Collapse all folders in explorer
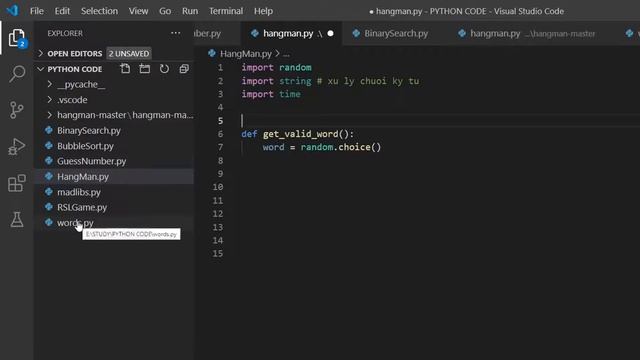Screen dimensions: 640x360 [x=184, y=69]
